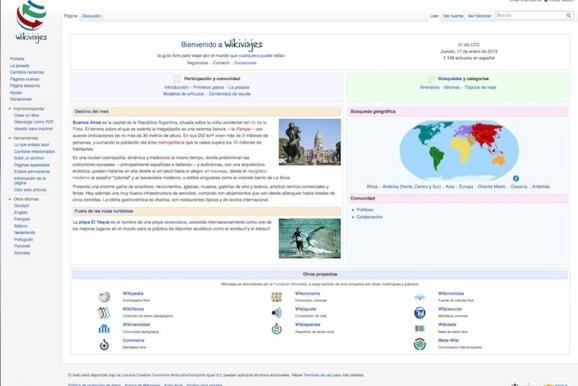Click the Wikiviajes logo
This screenshot has width=578, height=386.
[x=31, y=21]
